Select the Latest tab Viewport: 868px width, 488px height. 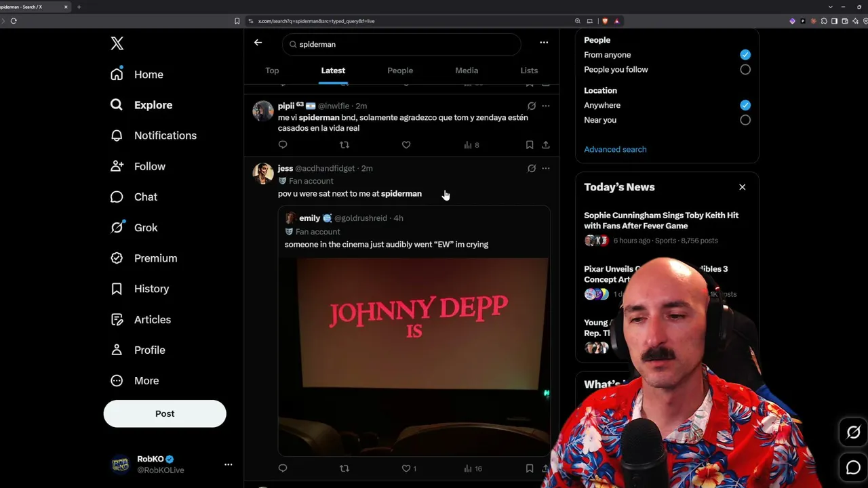pyautogui.click(x=333, y=70)
